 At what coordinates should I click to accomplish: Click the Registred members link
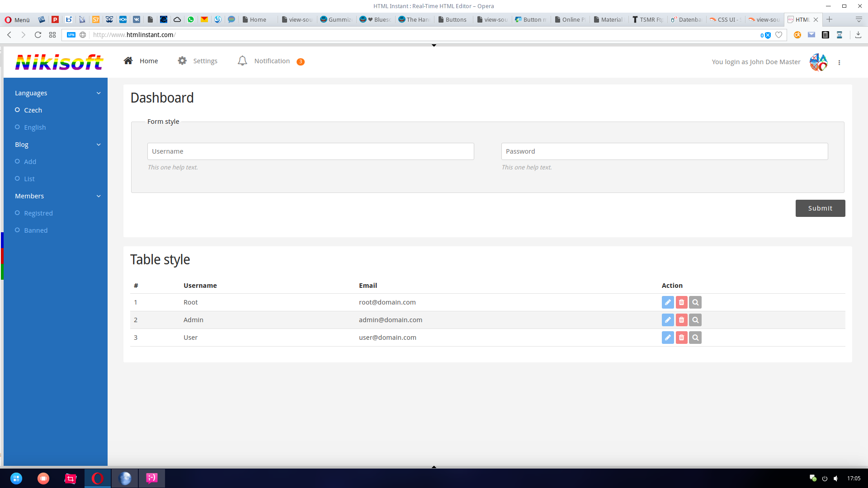[x=38, y=213]
